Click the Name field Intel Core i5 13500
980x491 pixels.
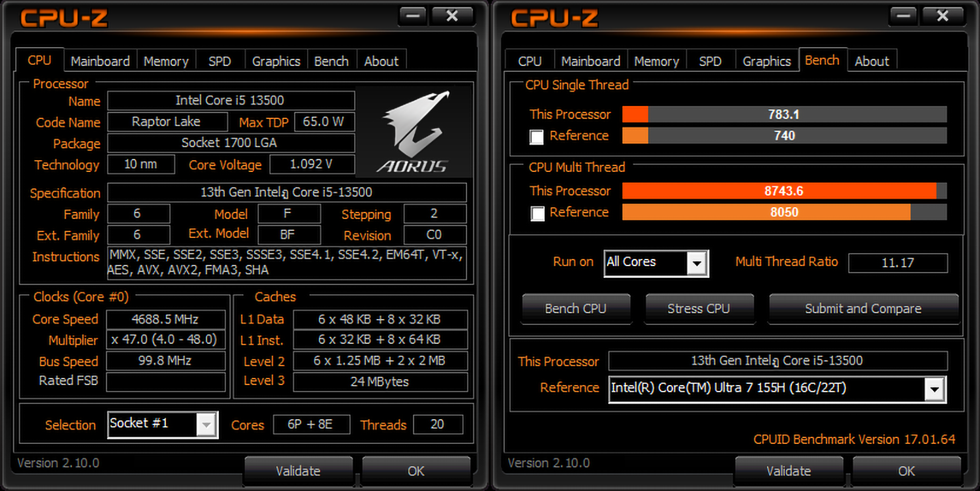[x=231, y=101]
